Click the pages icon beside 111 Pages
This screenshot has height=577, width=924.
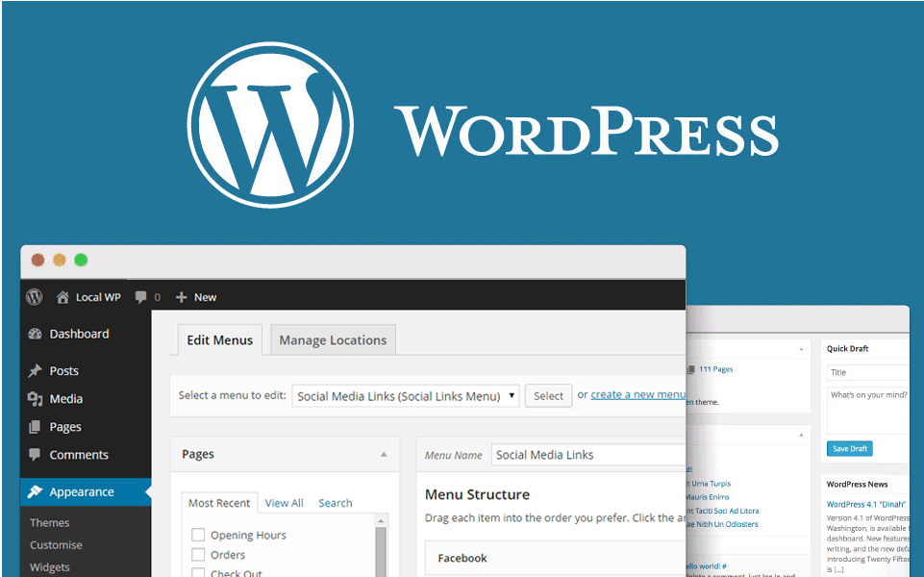tap(690, 369)
